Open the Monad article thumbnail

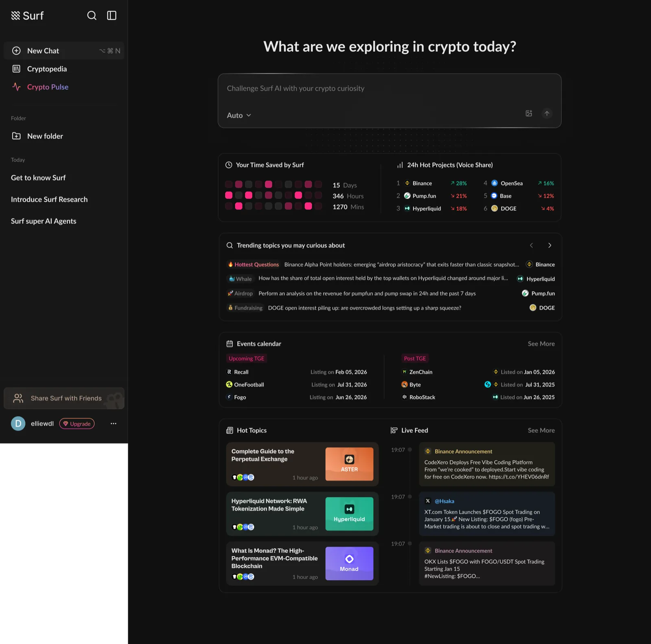point(349,563)
